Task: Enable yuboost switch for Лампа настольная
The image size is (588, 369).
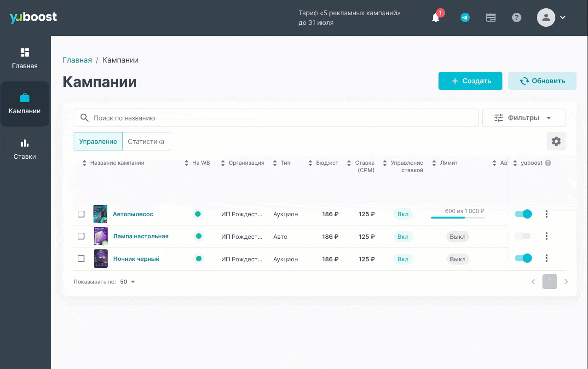Action: click(523, 236)
